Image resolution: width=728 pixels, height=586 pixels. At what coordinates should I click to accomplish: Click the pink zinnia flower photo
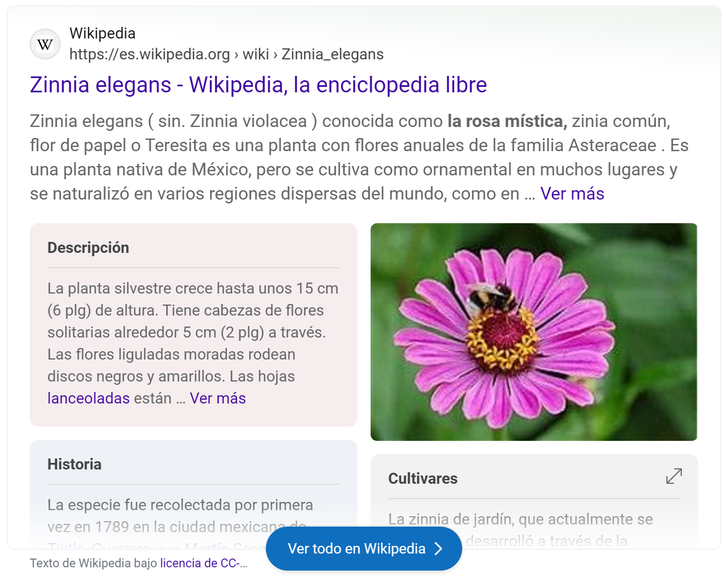pos(533,331)
